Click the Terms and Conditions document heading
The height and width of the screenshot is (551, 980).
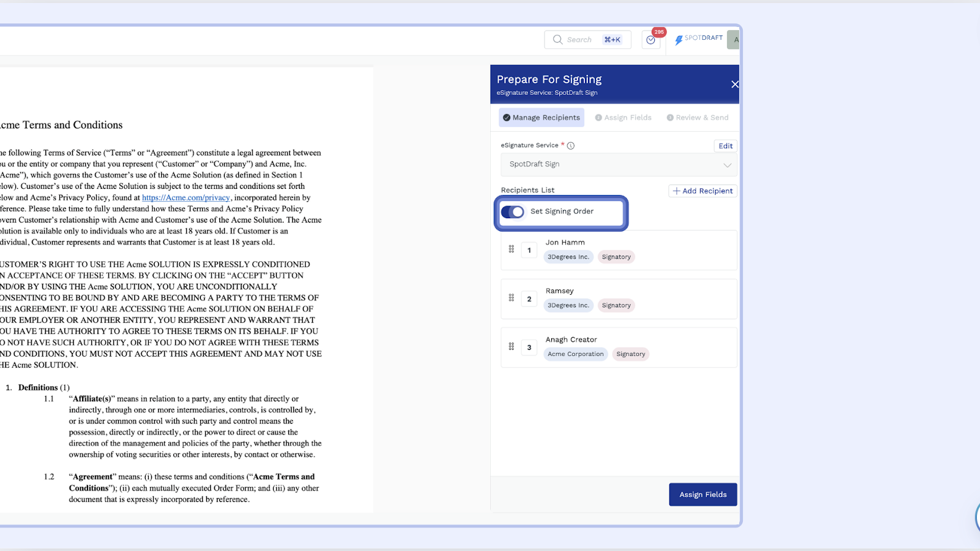(x=61, y=125)
